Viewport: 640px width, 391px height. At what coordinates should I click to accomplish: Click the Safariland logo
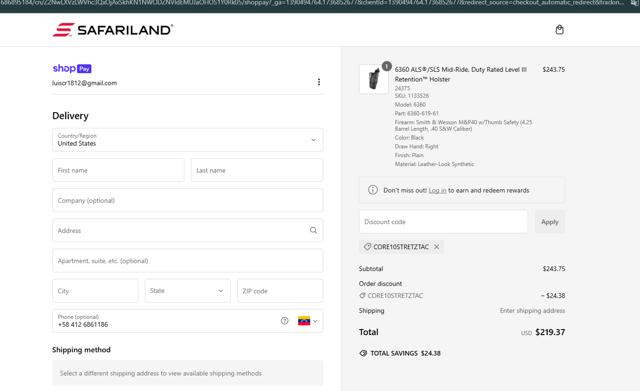click(x=113, y=30)
